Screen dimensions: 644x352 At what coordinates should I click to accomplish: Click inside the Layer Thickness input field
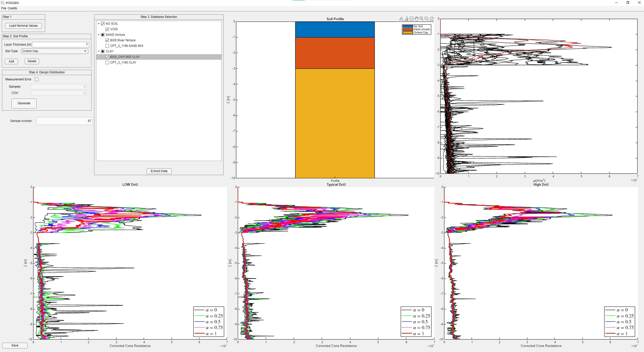click(60, 44)
